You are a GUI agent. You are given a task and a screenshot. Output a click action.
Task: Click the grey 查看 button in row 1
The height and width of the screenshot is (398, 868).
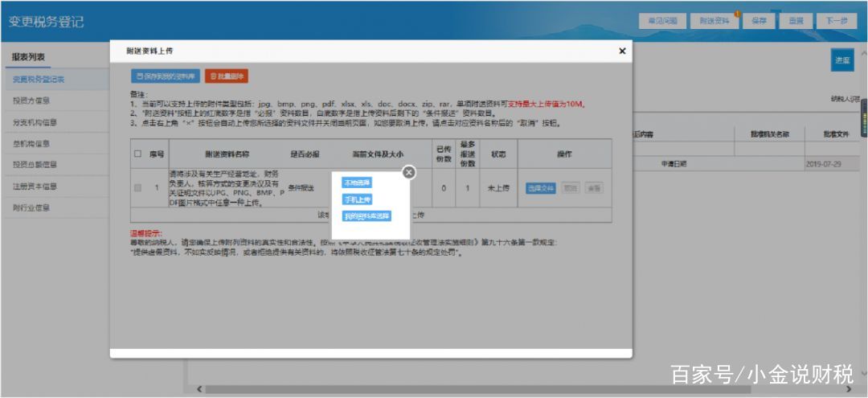[x=594, y=188]
